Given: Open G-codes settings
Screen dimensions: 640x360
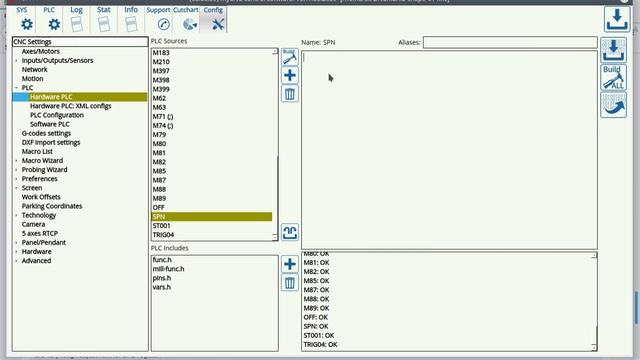Looking at the screenshot, I should coord(46,133).
